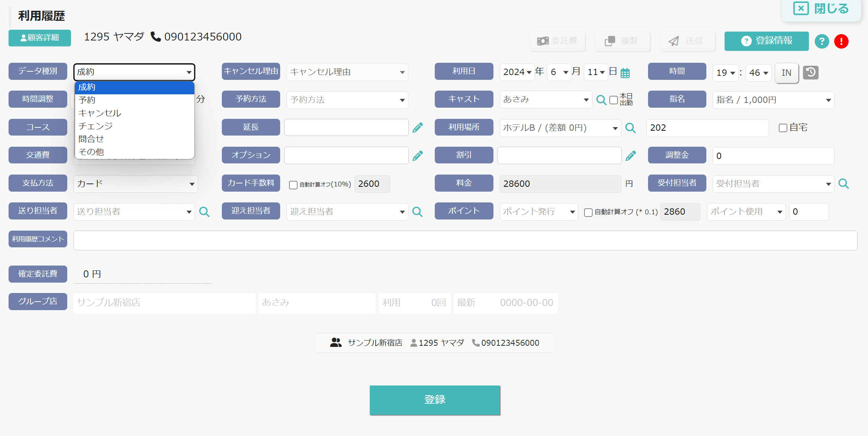Click the calendar icon next to 利用日

click(625, 73)
